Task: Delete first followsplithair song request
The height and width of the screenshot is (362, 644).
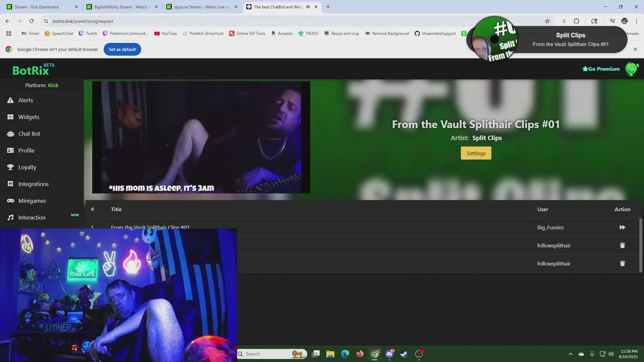Action: coord(622,245)
